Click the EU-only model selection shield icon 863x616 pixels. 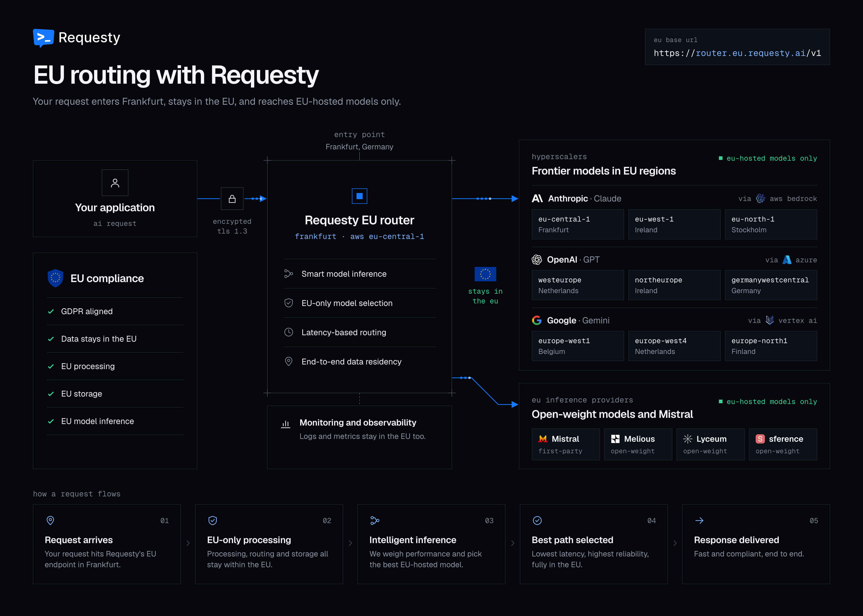[x=288, y=303]
